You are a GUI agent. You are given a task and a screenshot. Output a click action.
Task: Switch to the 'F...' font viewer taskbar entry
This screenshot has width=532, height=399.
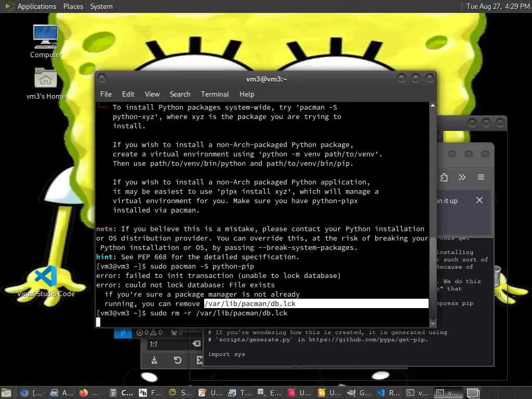(151, 393)
